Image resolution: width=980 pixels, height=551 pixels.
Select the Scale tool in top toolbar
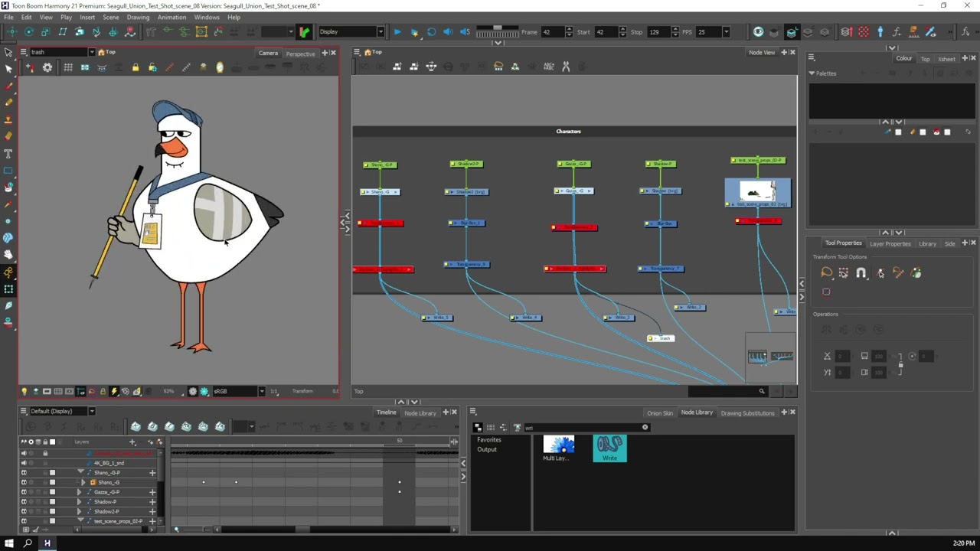click(x=46, y=32)
